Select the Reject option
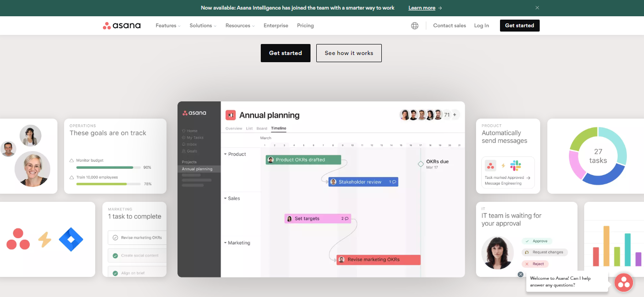The height and width of the screenshot is (297, 644). [x=535, y=264]
